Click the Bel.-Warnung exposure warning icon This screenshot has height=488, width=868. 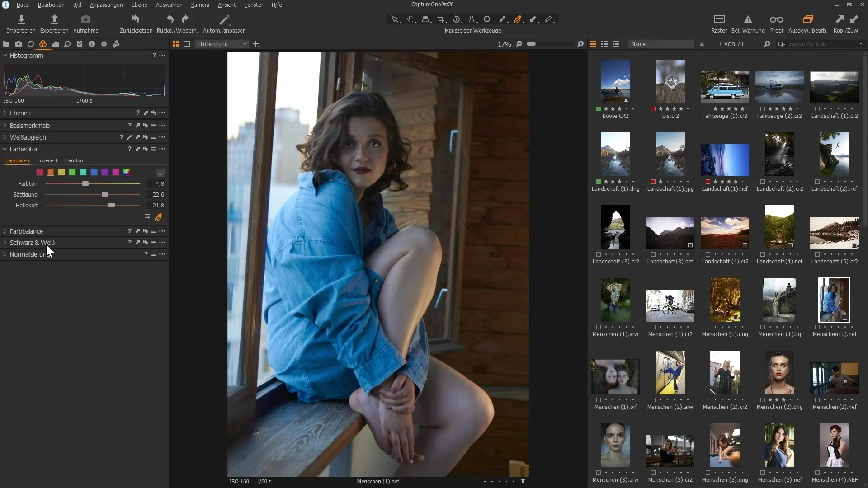[748, 19]
